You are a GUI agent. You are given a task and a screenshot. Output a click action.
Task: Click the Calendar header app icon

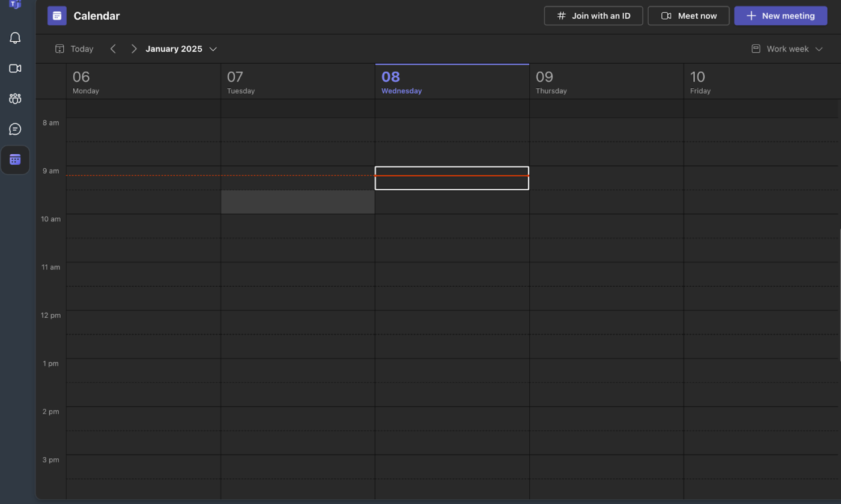[x=57, y=16]
